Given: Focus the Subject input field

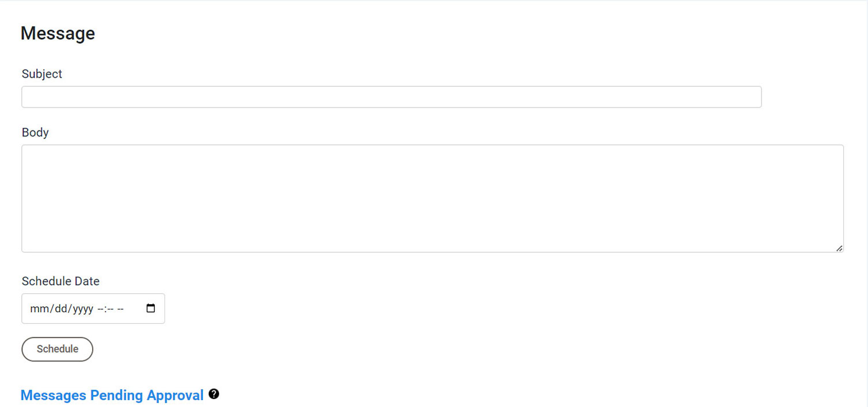Looking at the screenshot, I should pos(391,97).
